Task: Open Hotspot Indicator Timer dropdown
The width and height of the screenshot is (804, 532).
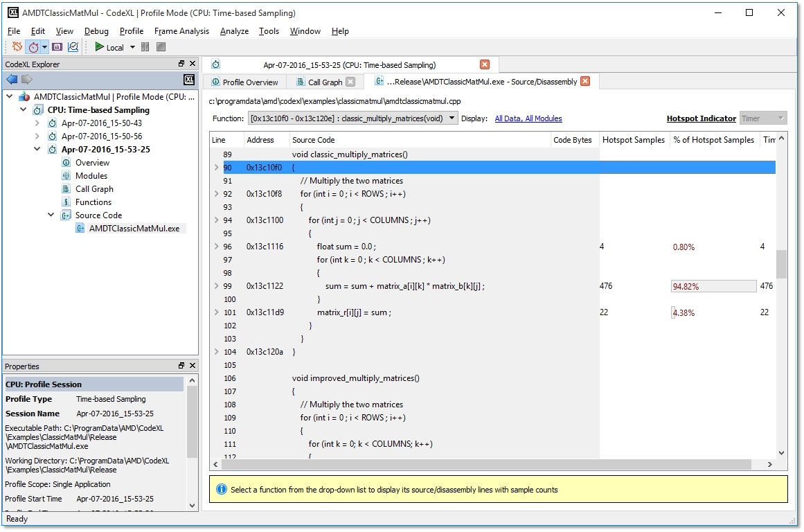Action: pyautogui.click(x=762, y=118)
